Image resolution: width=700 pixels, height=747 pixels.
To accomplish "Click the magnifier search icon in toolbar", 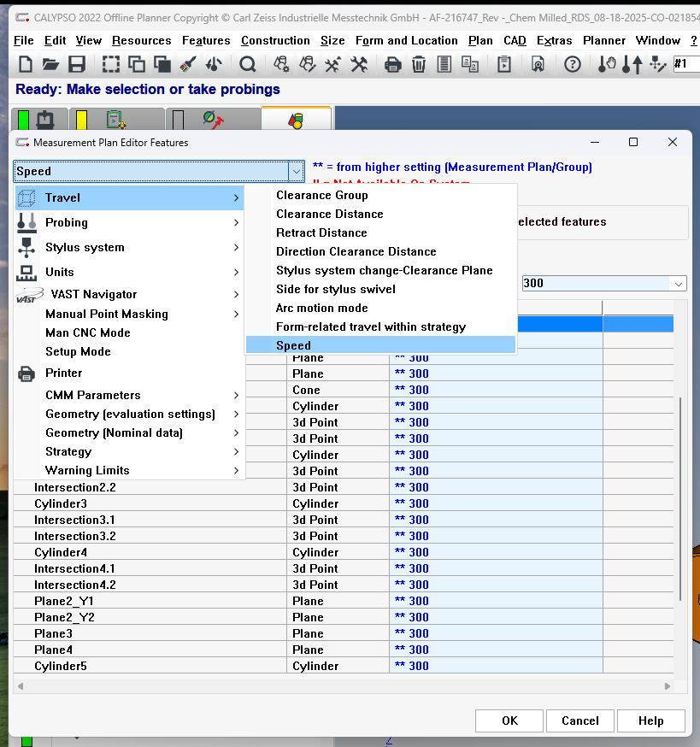I will tap(248, 64).
